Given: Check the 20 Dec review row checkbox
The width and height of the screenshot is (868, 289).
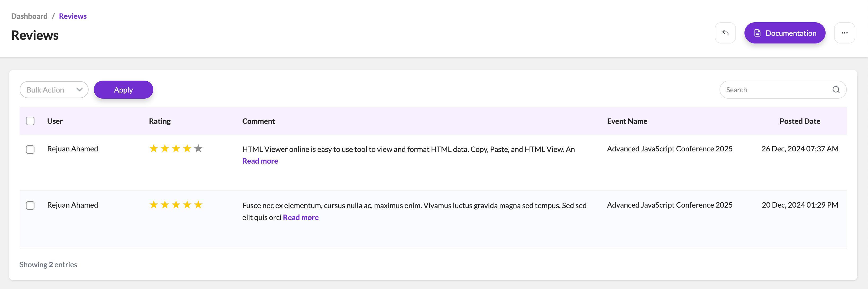Looking at the screenshot, I should pos(30,205).
